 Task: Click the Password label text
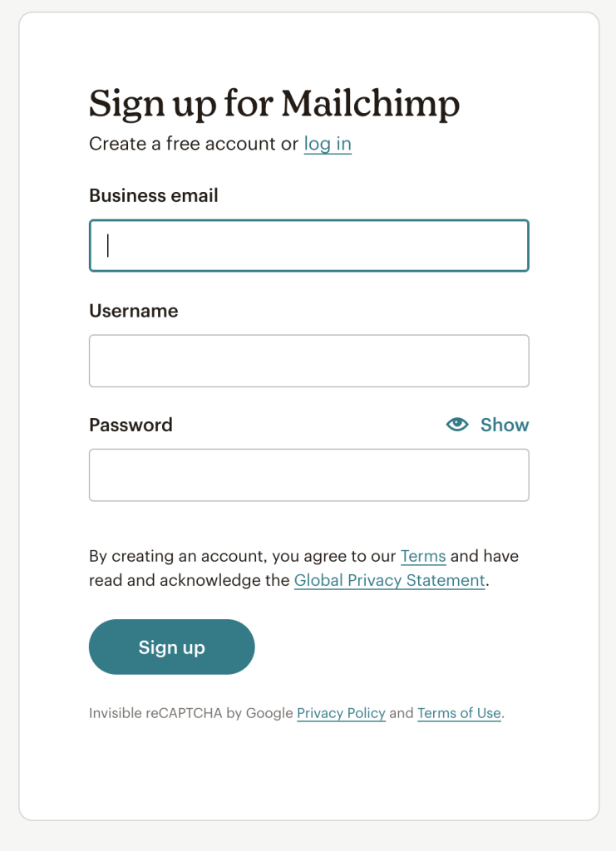pyautogui.click(x=131, y=425)
